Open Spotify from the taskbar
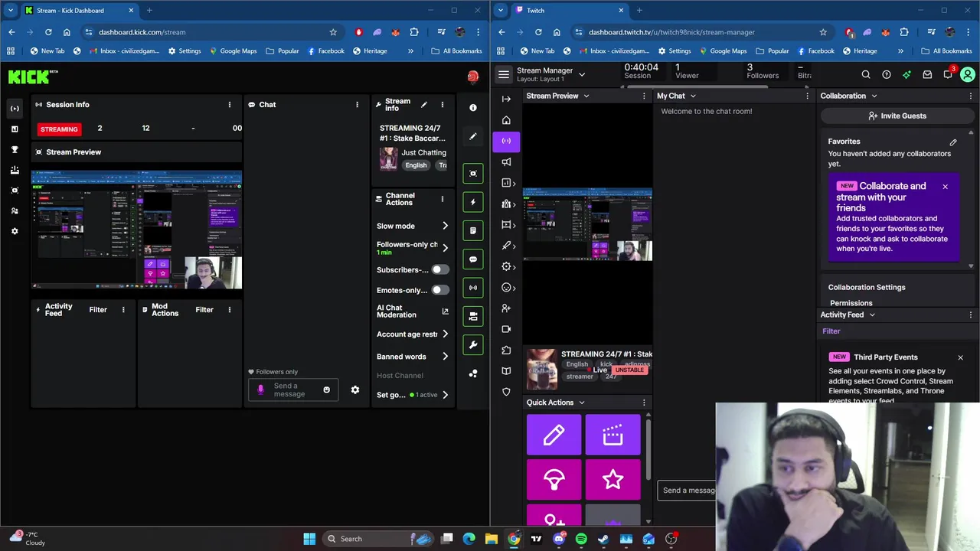This screenshot has height=551, width=980. 581,539
